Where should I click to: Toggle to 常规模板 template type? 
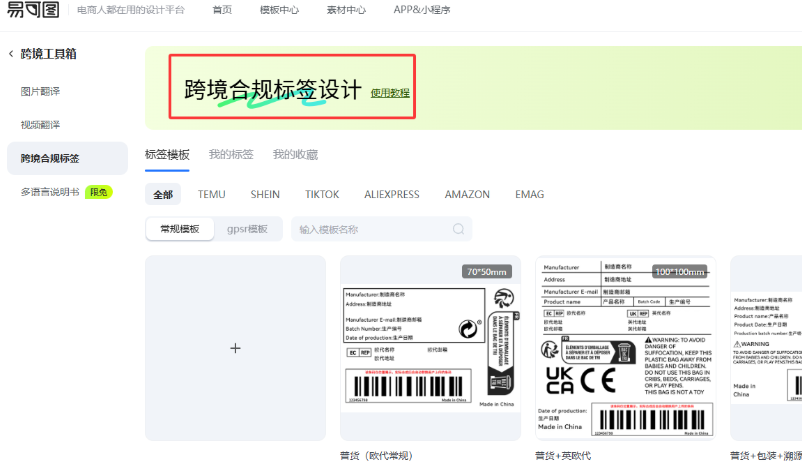click(x=180, y=229)
